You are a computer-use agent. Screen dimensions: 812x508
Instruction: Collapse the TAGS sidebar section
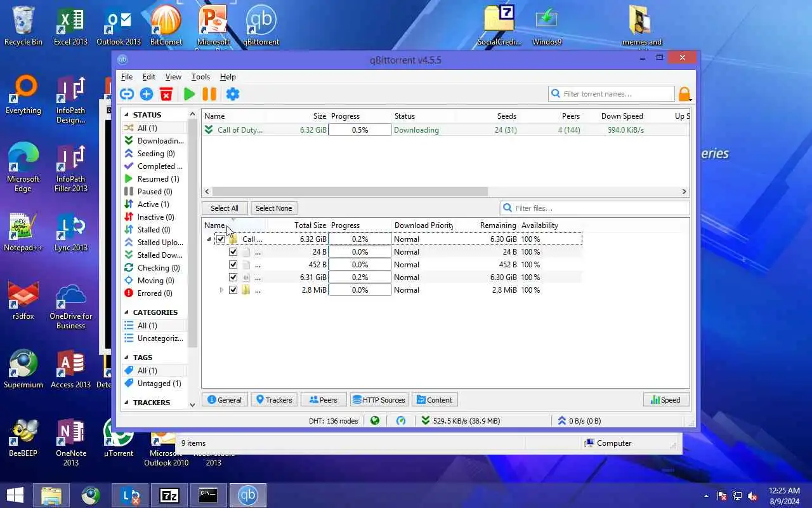click(126, 358)
